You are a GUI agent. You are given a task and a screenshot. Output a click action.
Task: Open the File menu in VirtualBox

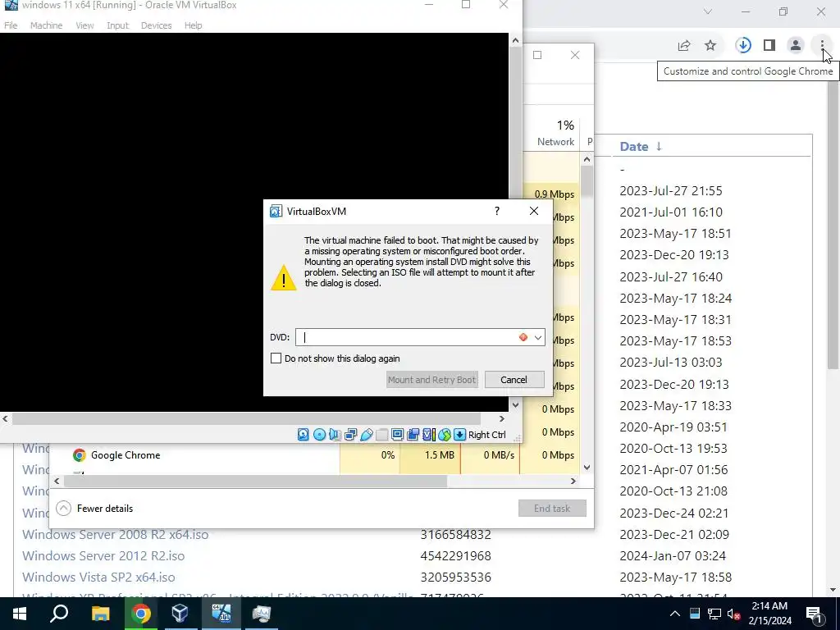click(x=11, y=25)
